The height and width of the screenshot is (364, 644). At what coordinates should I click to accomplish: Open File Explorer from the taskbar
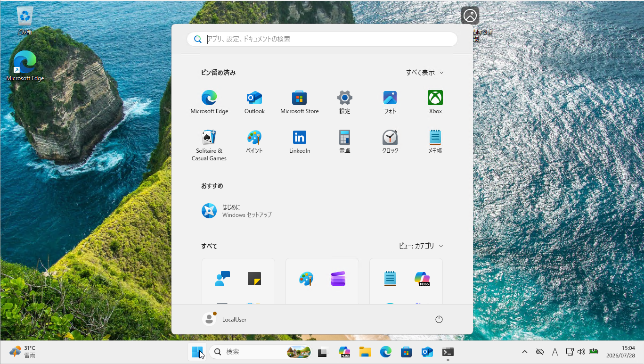coord(365,352)
